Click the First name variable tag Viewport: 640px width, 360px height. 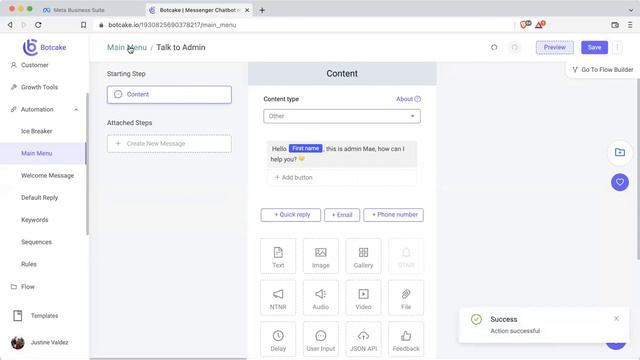click(306, 149)
